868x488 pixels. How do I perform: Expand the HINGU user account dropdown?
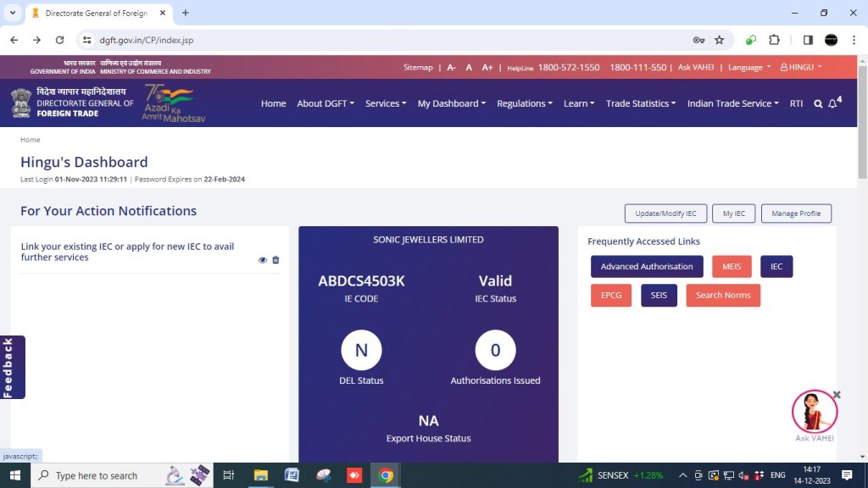801,67
